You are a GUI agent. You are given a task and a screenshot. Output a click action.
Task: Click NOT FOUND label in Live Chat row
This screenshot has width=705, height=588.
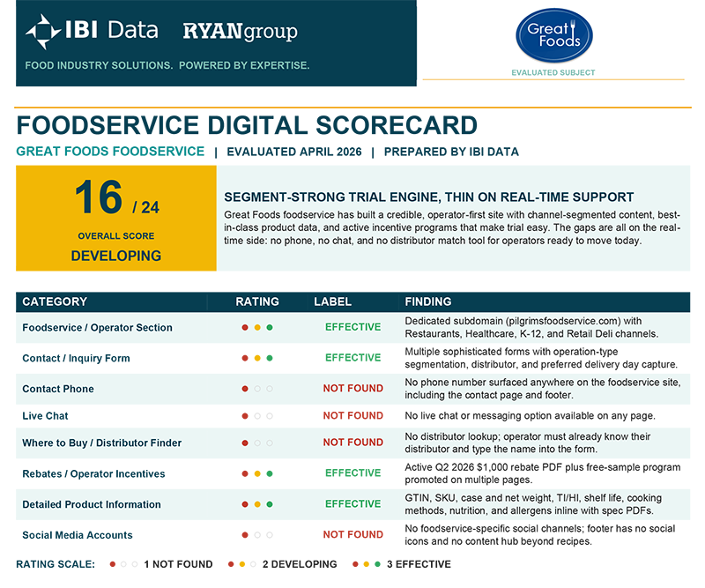tap(353, 416)
